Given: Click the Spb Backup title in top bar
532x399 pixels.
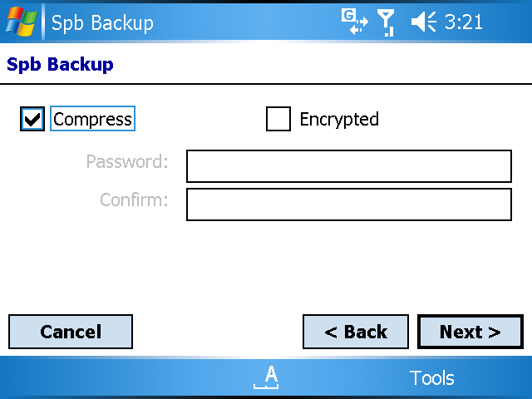Looking at the screenshot, I should (x=102, y=23).
